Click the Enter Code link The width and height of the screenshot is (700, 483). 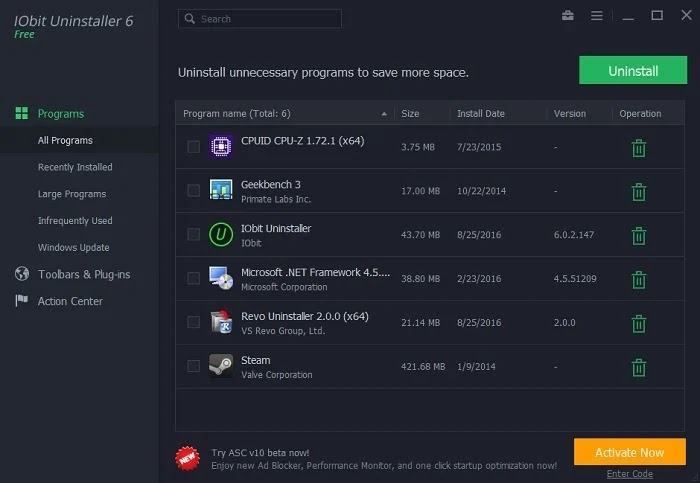[629, 474]
